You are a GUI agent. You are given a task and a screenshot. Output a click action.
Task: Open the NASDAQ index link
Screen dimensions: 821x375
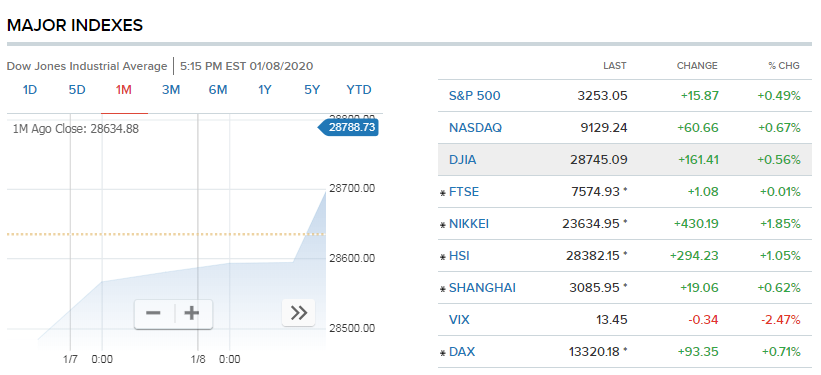[475, 128]
